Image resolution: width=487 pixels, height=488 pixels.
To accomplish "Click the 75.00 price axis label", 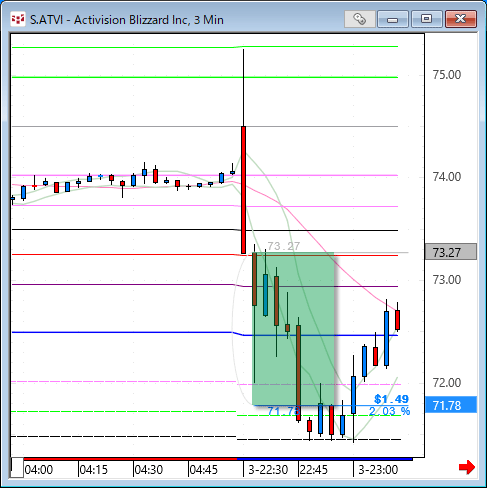I will 447,75.
